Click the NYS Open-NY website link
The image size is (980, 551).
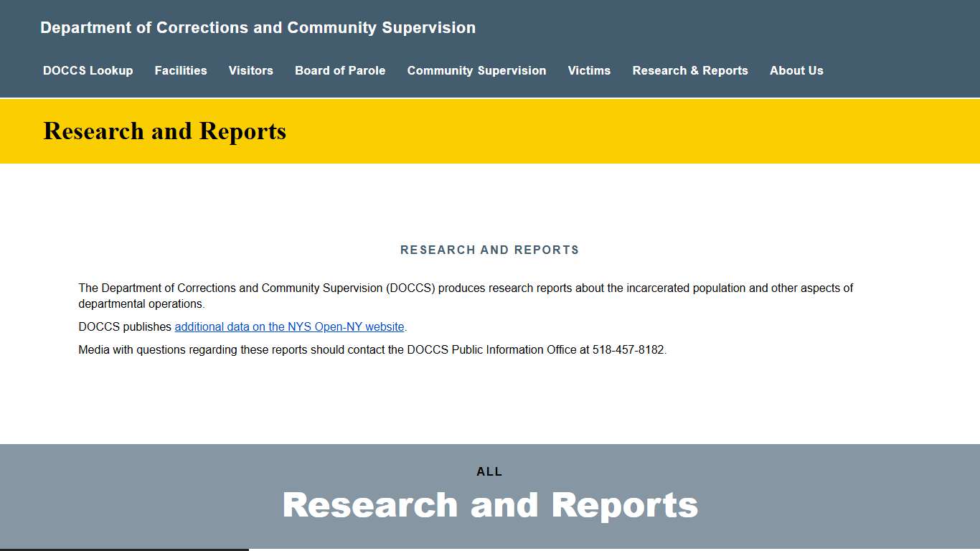(x=289, y=326)
